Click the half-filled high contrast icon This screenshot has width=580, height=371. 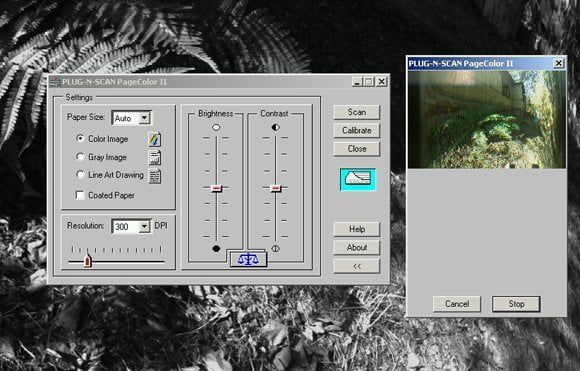tap(276, 127)
